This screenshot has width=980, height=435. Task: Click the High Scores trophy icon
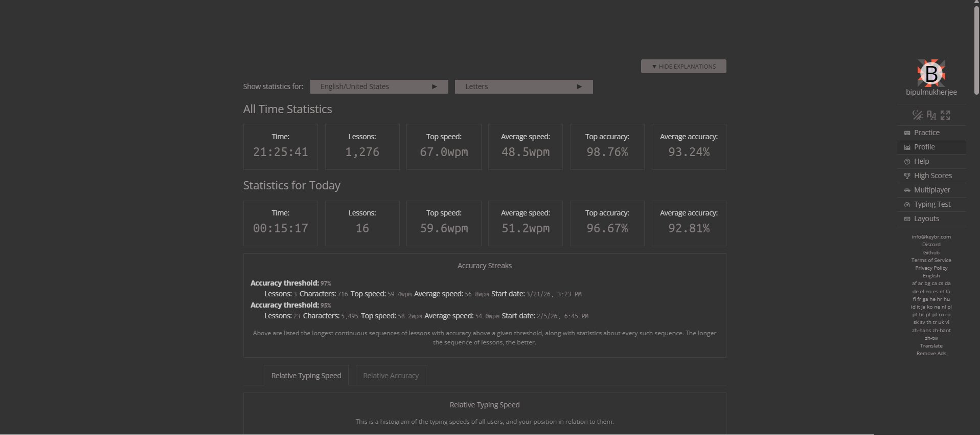(907, 176)
